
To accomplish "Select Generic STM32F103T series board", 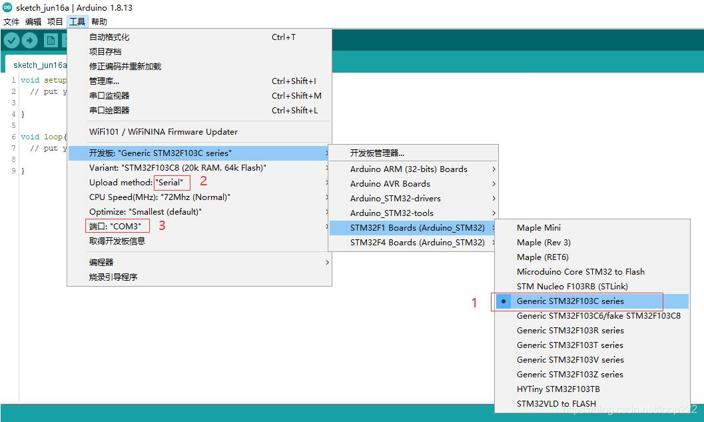I will click(x=592, y=345).
